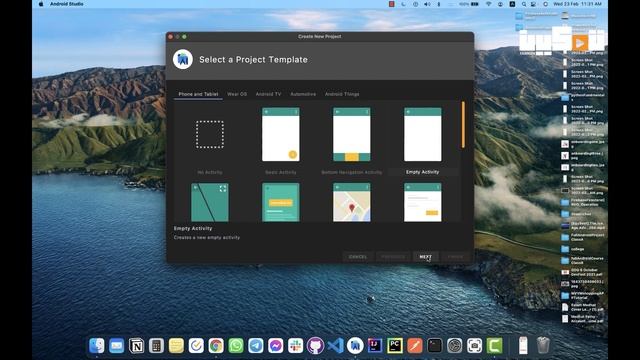Switch to the Phone and Tablet tab

pyautogui.click(x=198, y=94)
